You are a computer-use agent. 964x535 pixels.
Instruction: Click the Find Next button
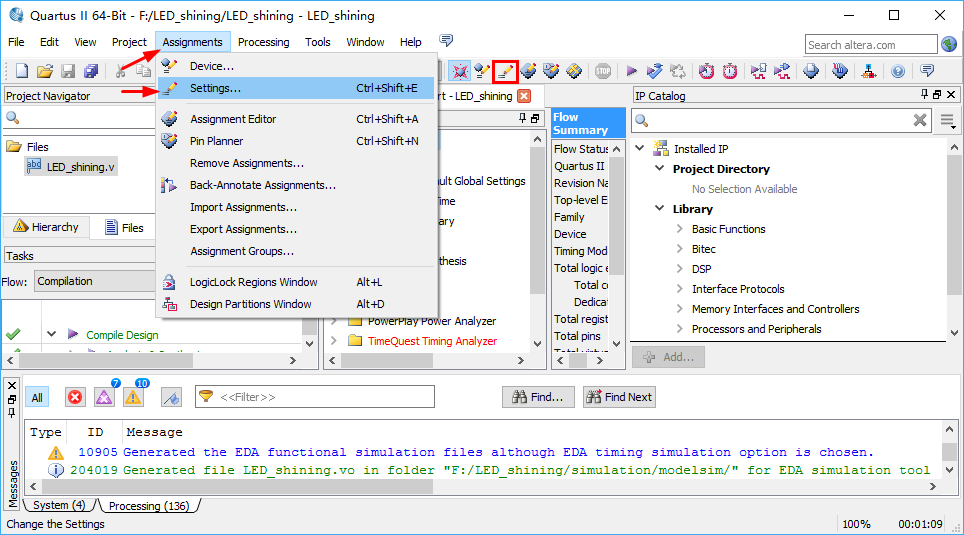[619, 397]
